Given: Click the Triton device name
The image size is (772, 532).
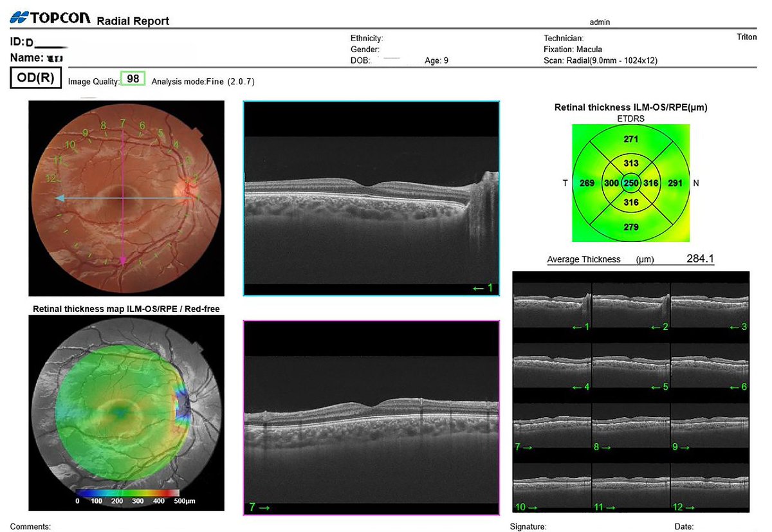Looking at the screenshot, I should (x=747, y=38).
